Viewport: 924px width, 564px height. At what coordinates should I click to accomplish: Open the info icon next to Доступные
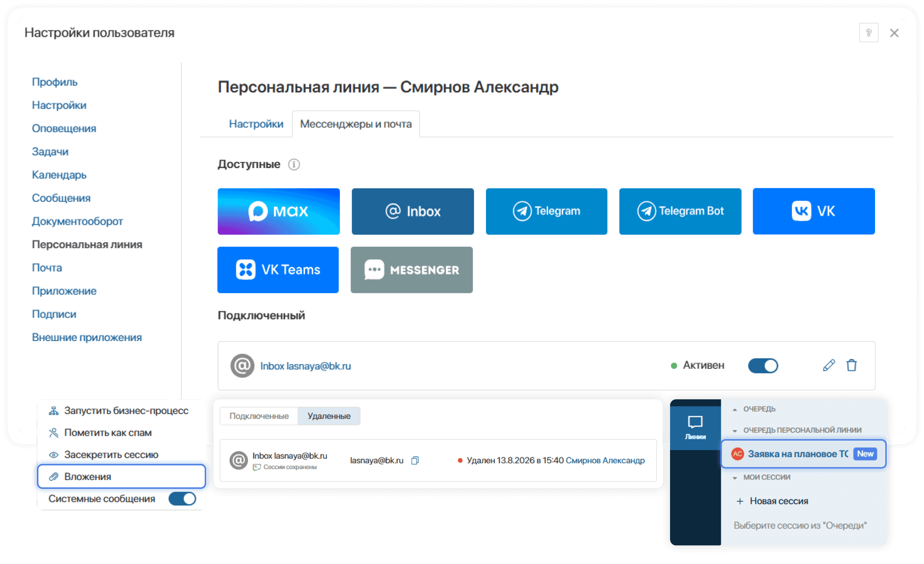[294, 164]
